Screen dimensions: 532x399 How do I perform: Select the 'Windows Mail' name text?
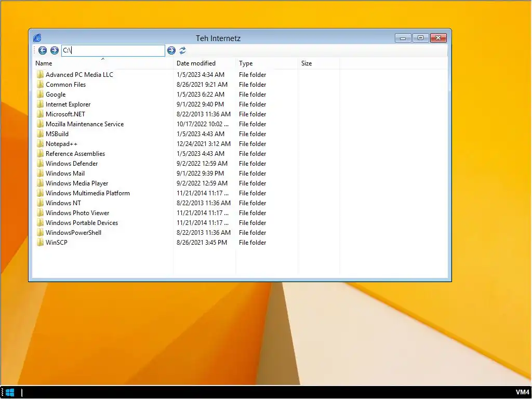coord(65,173)
